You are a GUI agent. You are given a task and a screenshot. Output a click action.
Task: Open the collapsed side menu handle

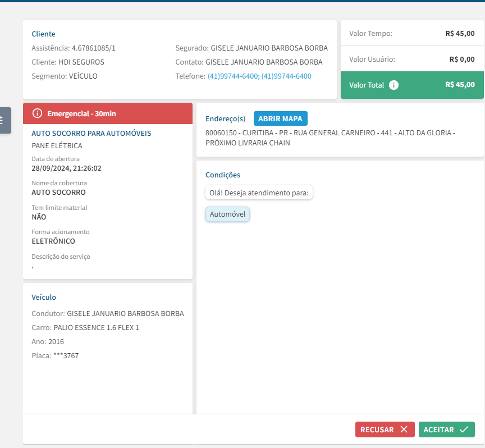point(3,120)
